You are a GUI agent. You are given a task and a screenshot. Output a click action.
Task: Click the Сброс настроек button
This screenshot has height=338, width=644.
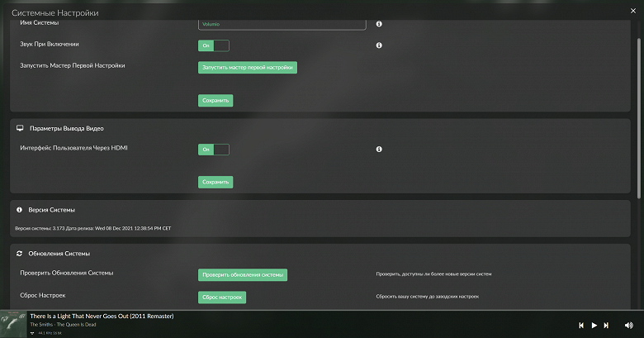(222, 297)
